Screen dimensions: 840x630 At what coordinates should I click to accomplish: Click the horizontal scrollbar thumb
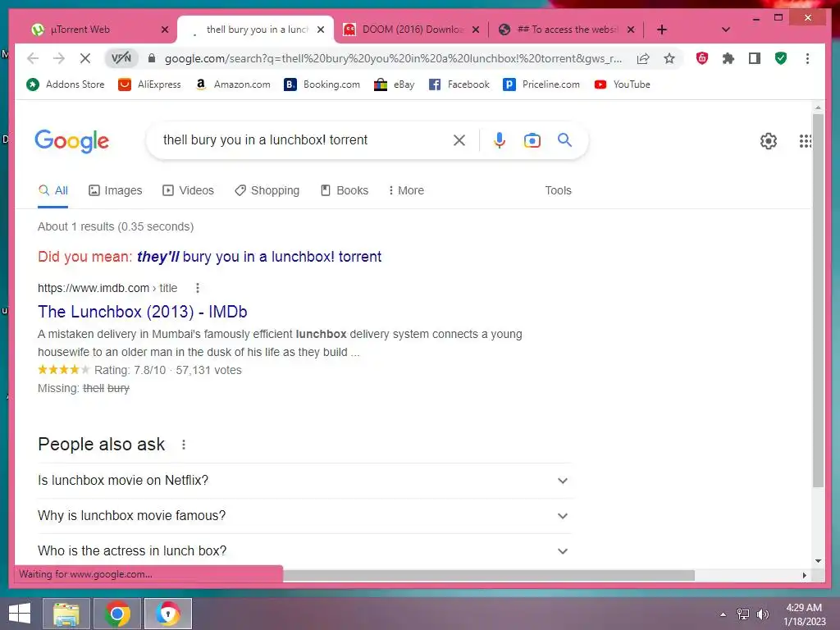(489, 575)
